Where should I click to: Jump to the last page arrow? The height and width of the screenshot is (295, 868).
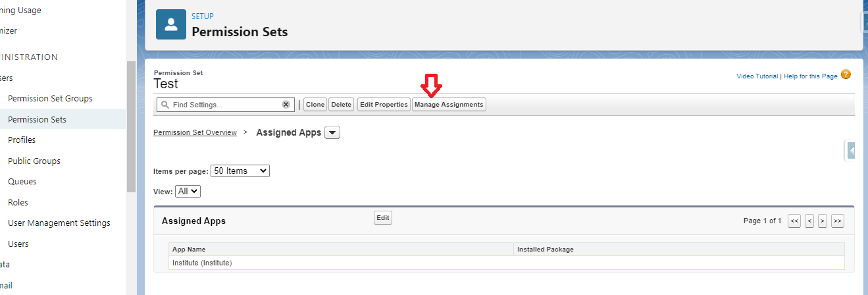(x=837, y=221)
